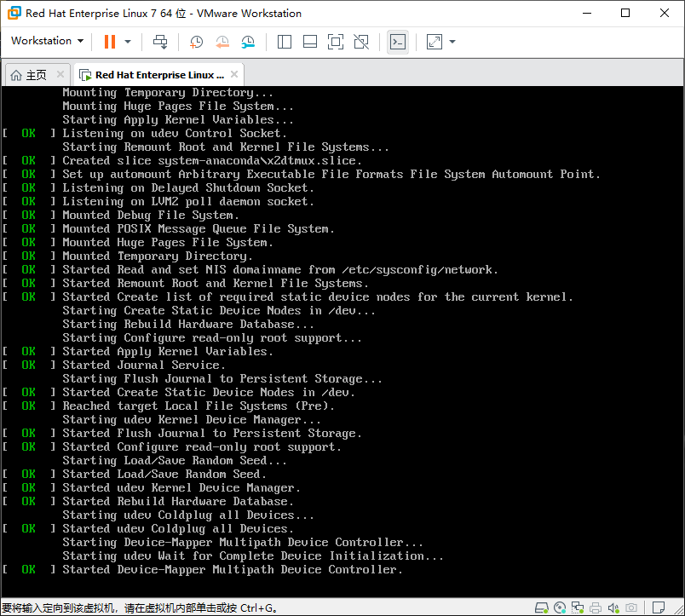
Task: Toggle the thumbnail bar visibility
Action: (309, 41)
